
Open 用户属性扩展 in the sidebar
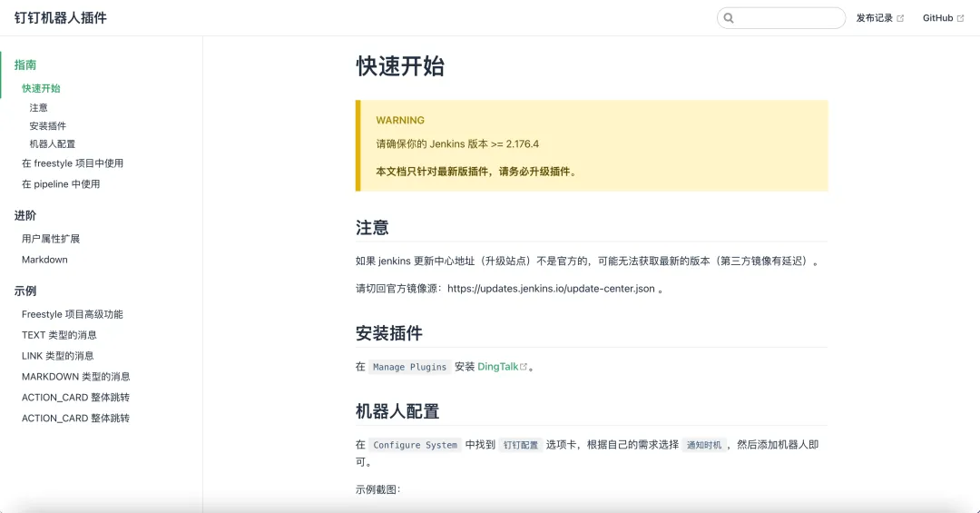click(x=51, y=239)
